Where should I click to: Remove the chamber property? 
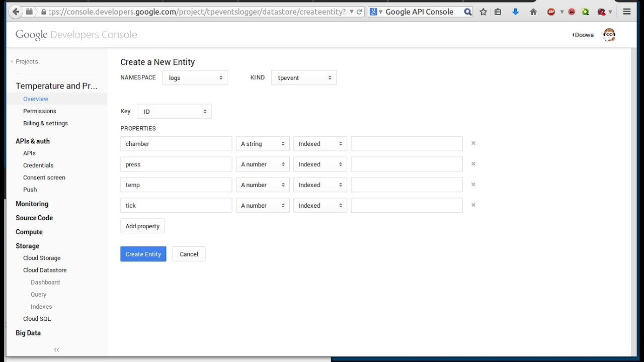(473, 143)
